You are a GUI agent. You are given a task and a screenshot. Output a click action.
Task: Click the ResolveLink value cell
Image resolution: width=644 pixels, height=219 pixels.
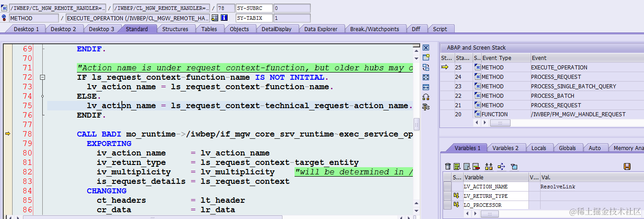591,187
